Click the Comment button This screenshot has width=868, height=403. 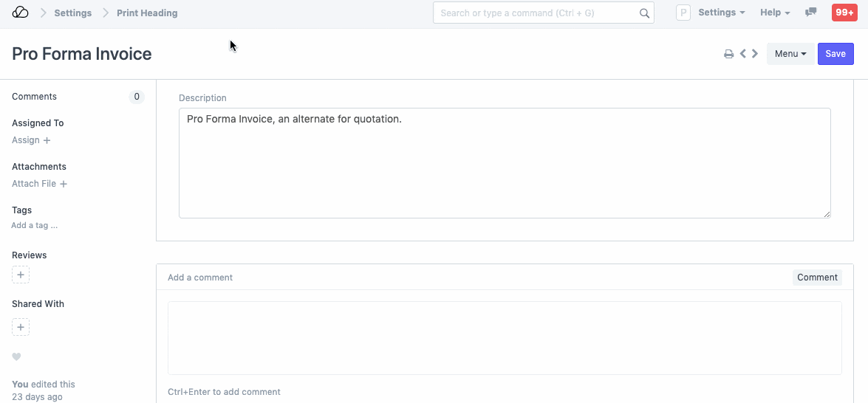coord(817,278)
